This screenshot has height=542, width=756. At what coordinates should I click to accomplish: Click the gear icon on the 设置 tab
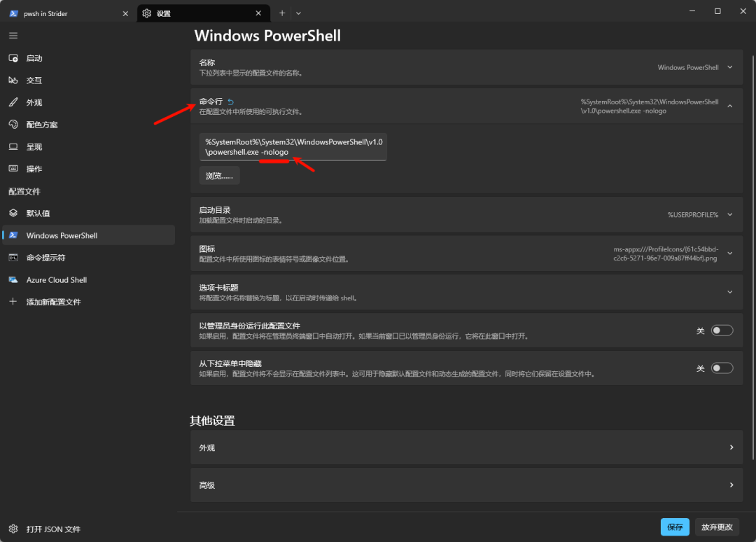[x=146, y=13]
